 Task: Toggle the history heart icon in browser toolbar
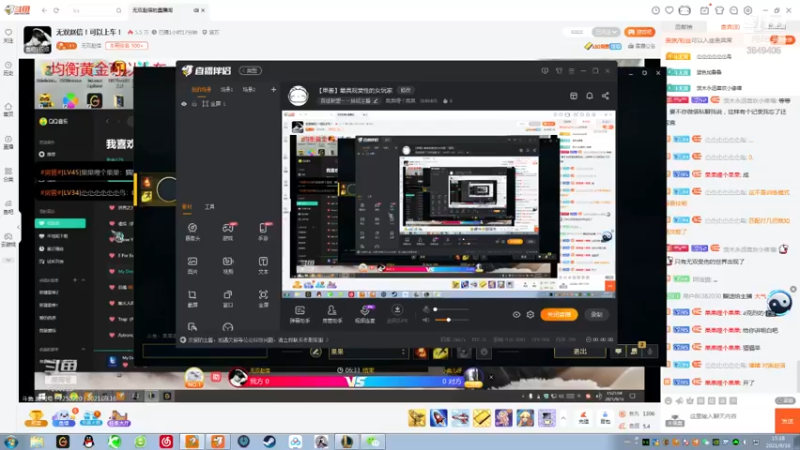(x=669, y=10)
